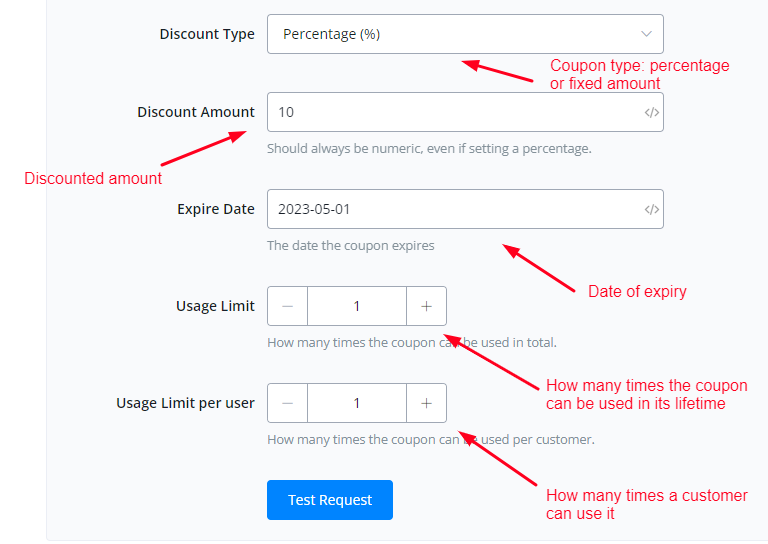Click the Expire Date label

(x=216, y=209)
